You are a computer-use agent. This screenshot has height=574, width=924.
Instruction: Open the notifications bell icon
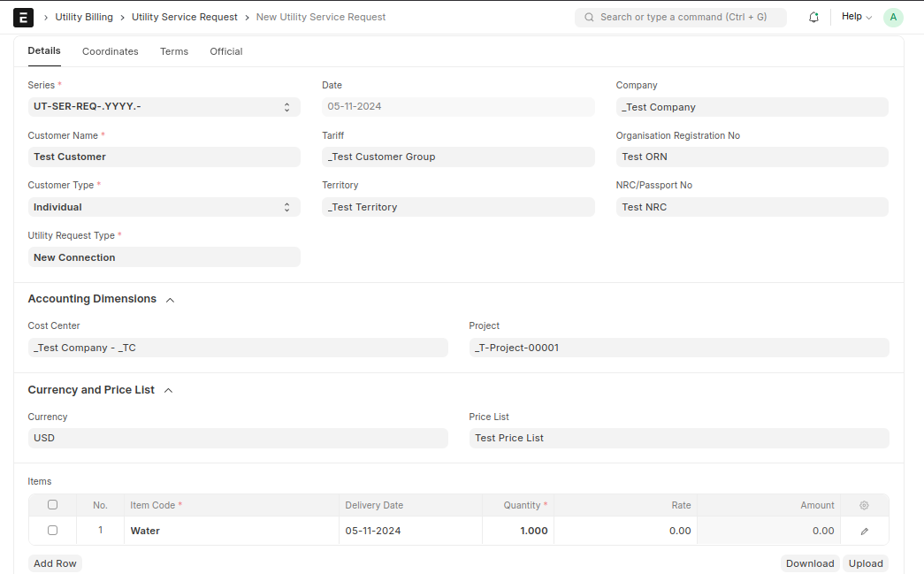(x=813, y=17)
